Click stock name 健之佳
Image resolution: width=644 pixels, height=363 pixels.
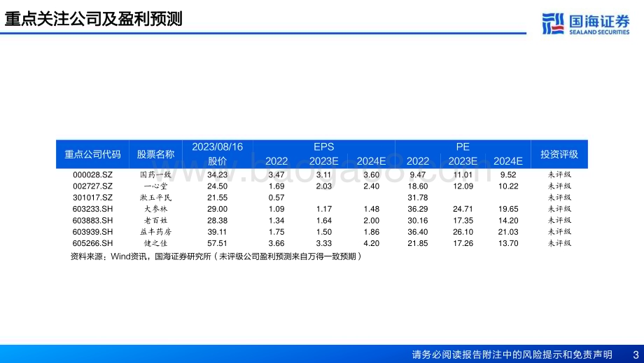pos(155,243)
